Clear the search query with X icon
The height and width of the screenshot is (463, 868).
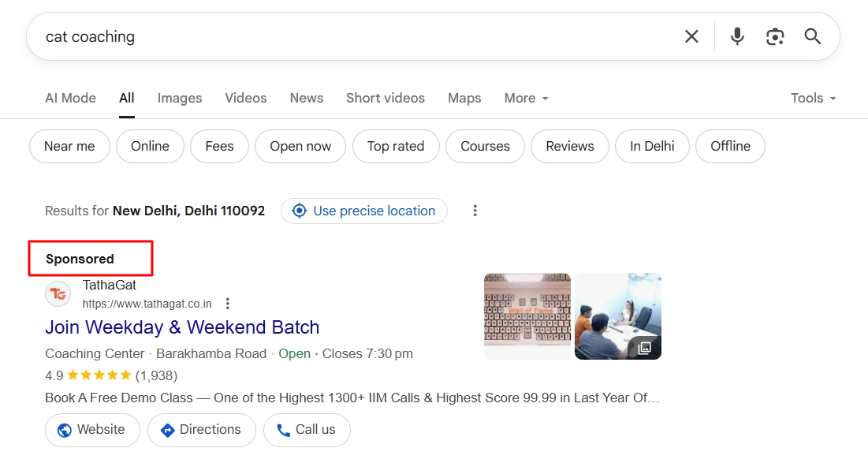[691, 36]
